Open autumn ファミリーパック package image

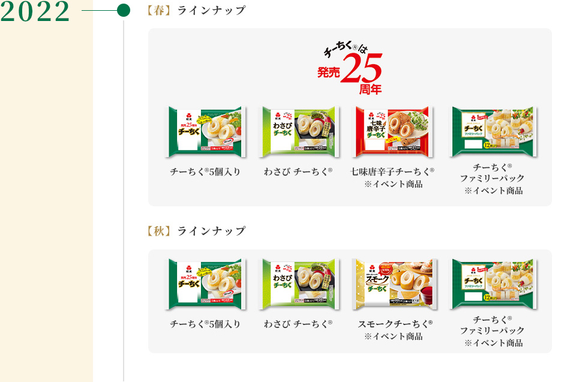click(493, 284)
